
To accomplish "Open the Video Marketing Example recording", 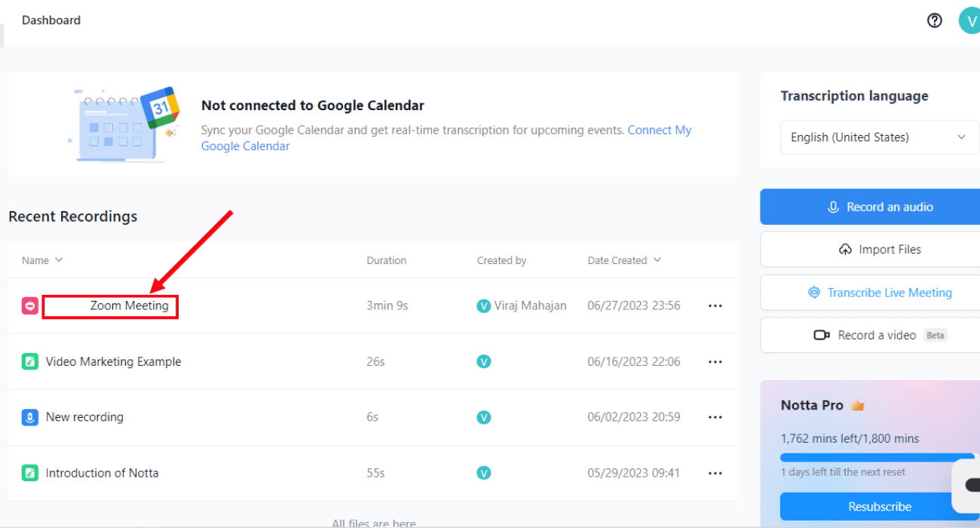I will (113, 361).
